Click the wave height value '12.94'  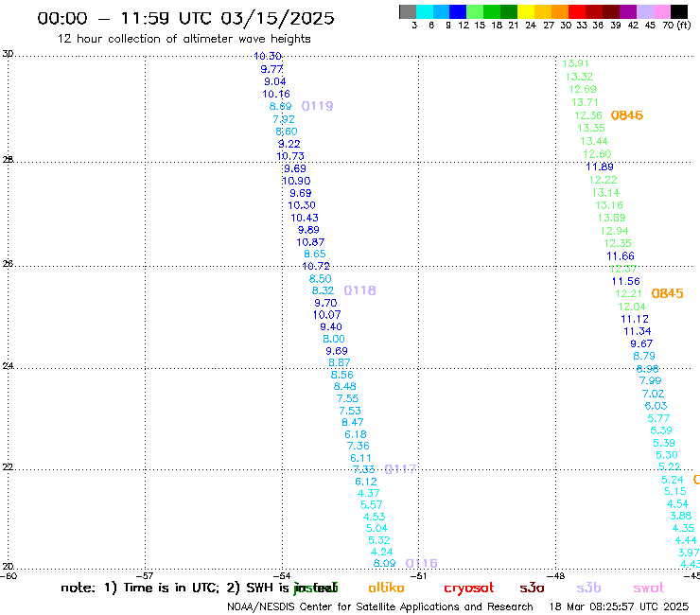pos(614,231)
